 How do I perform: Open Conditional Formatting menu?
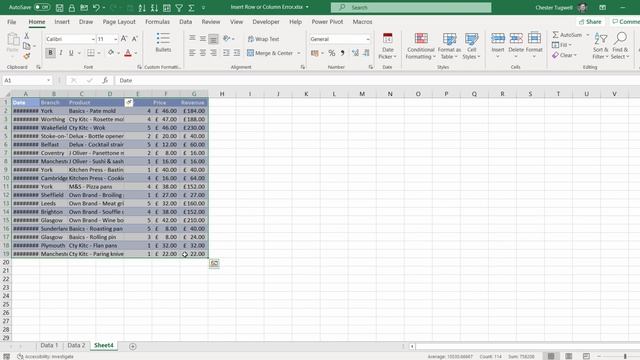421,46
